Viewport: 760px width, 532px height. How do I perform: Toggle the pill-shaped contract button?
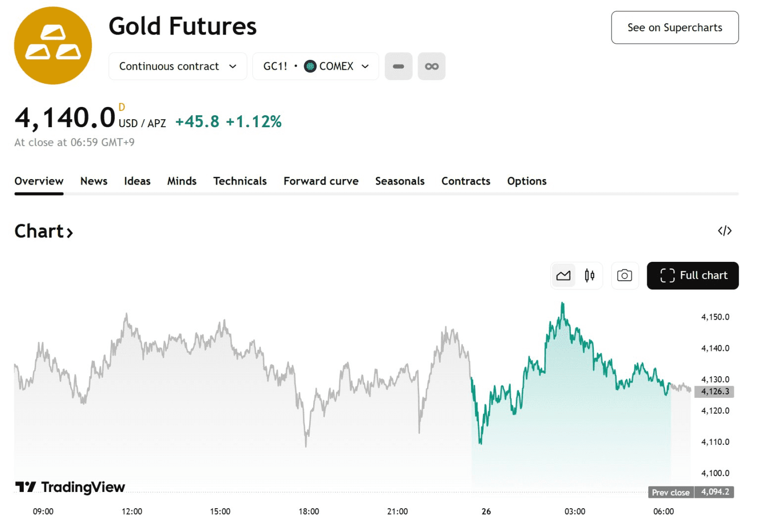click(x=398, y=66)
